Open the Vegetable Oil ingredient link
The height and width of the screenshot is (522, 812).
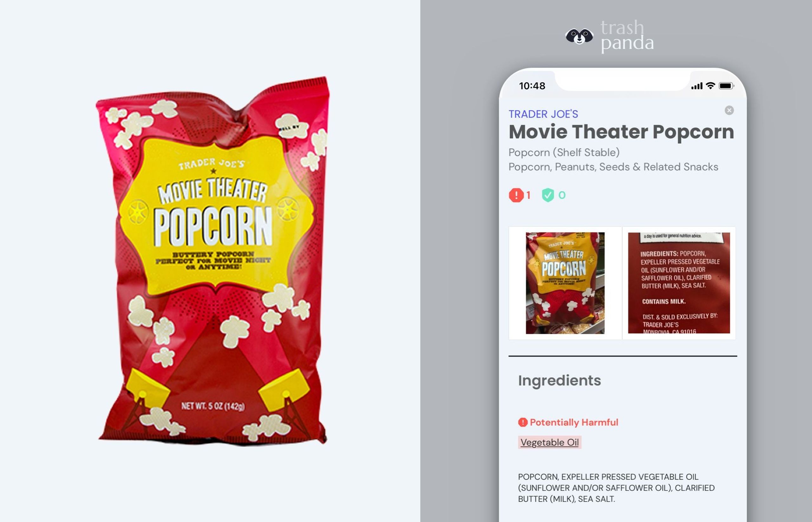pyautogui.click(x=549, y=442)
